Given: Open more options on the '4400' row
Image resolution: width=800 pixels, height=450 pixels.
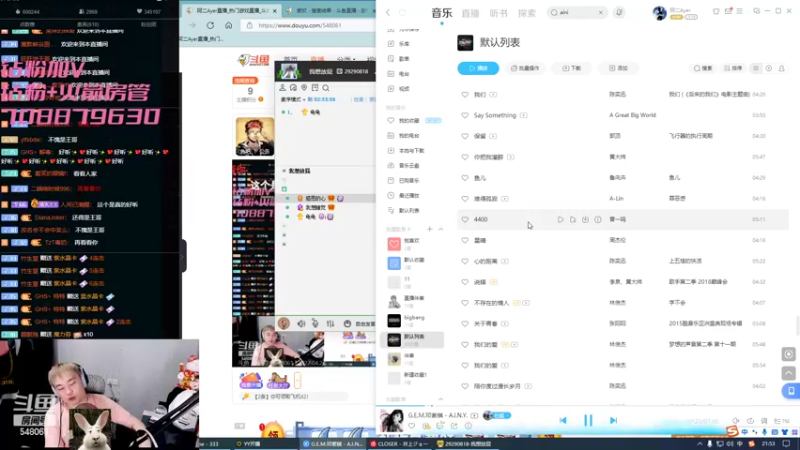Looking at the screenshot, I should (x=597, y=219).
